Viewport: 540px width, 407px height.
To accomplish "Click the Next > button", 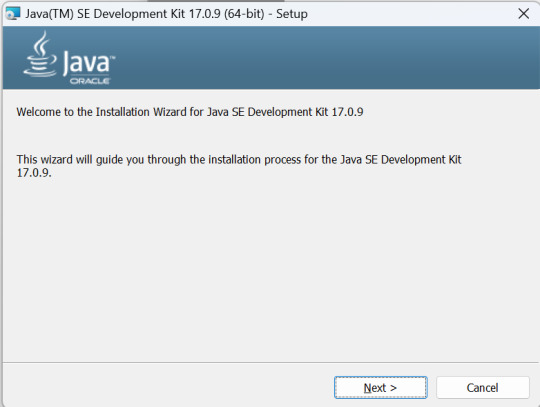I will [381, 388].
